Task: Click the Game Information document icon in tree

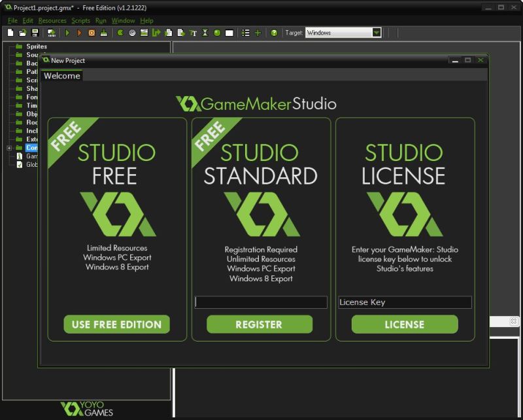Action: point(20,156)
